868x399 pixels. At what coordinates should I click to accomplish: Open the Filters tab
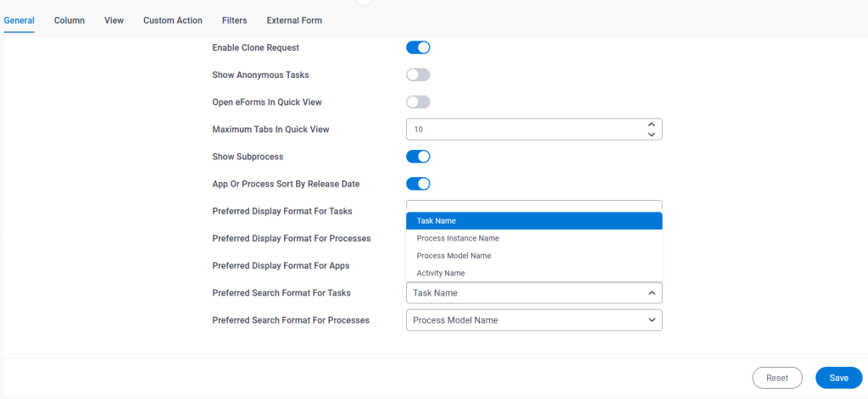tap(235, 20)
